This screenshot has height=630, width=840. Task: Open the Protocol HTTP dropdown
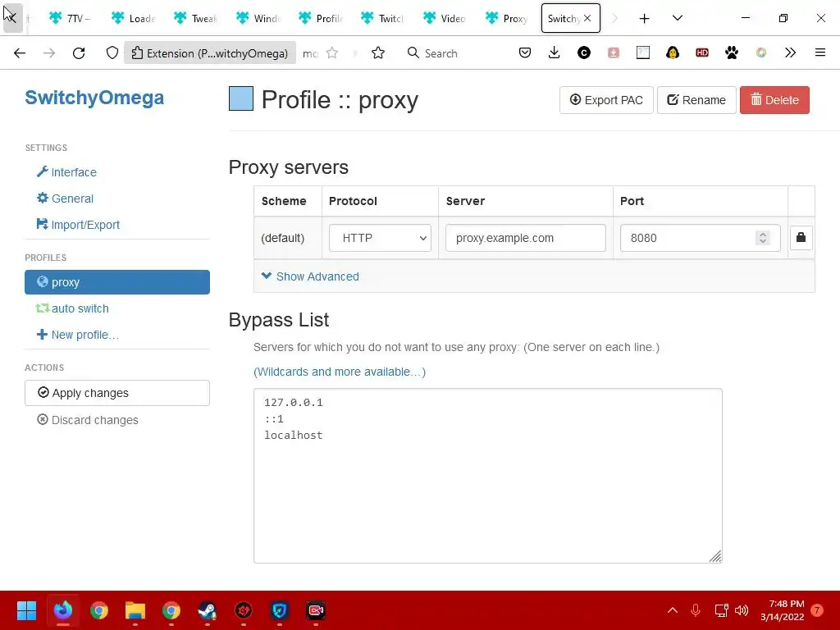click(x=380, y=238)
